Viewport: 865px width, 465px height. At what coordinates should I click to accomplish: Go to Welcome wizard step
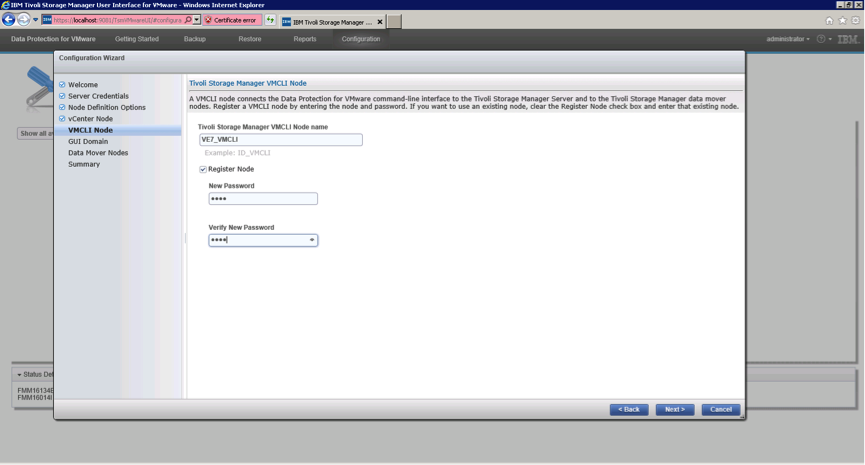tap(83, 84)
